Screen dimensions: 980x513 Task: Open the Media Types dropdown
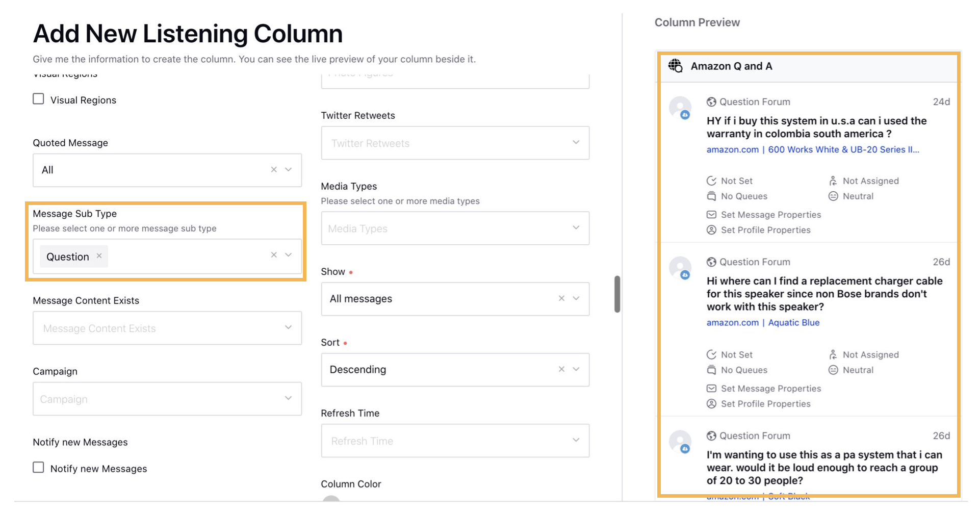click(x=455, y=228)
